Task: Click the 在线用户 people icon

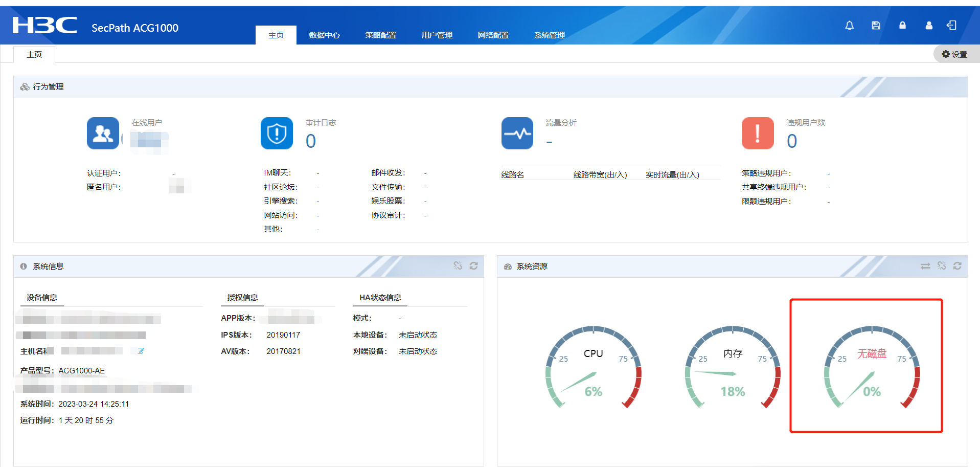Action: click(103, 134)
